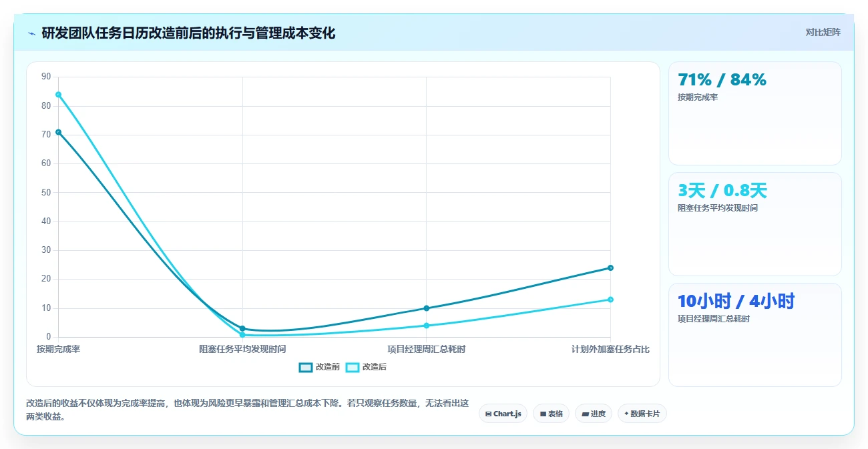Click the 改造前 point at 计划外加塞任务占比

point(610,268)
